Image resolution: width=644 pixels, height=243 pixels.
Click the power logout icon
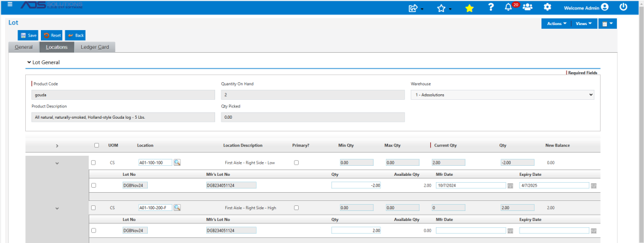623,6
